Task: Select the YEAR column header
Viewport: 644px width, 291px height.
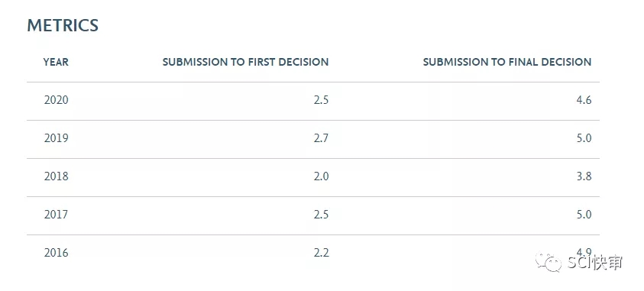Action: pos(56,62)
